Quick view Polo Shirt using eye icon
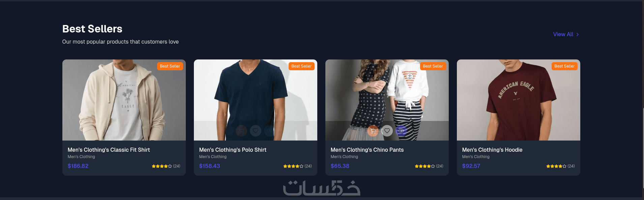 pos(270,131)
